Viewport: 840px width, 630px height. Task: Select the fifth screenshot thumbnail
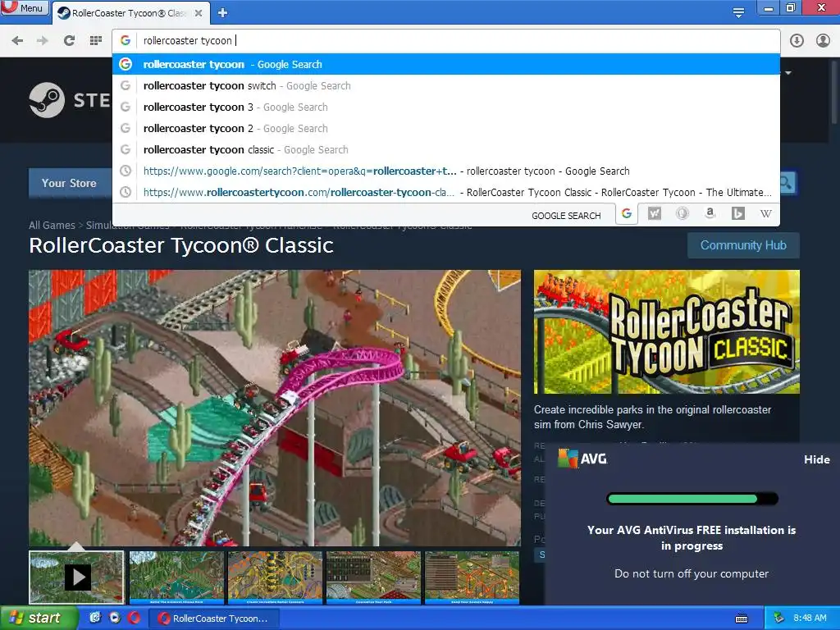point(472,577)
